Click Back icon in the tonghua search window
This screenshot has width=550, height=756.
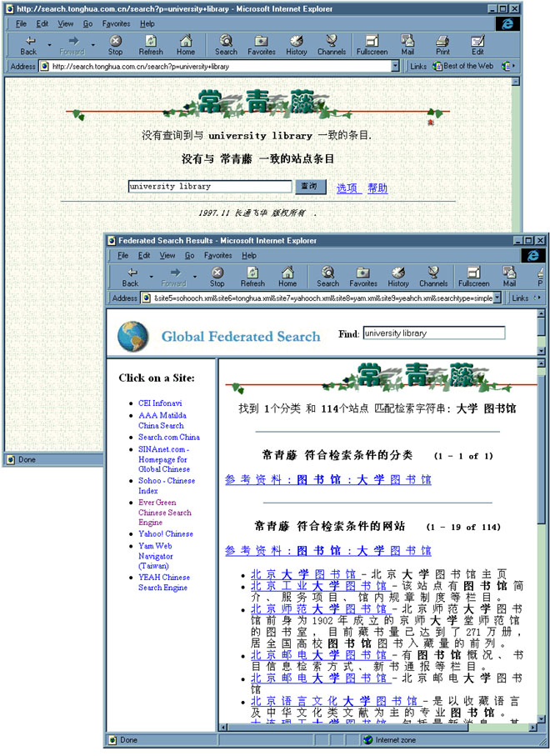point(28,45)
